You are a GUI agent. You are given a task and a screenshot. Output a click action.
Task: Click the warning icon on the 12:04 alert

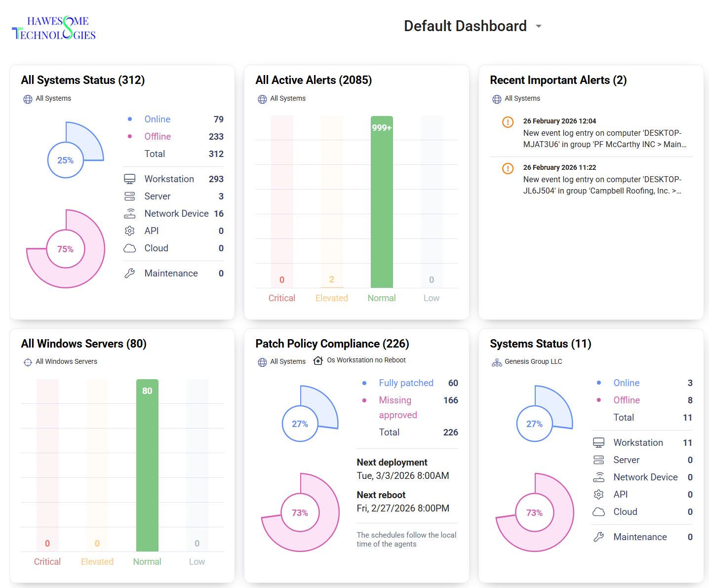click(x=508, y=122)
